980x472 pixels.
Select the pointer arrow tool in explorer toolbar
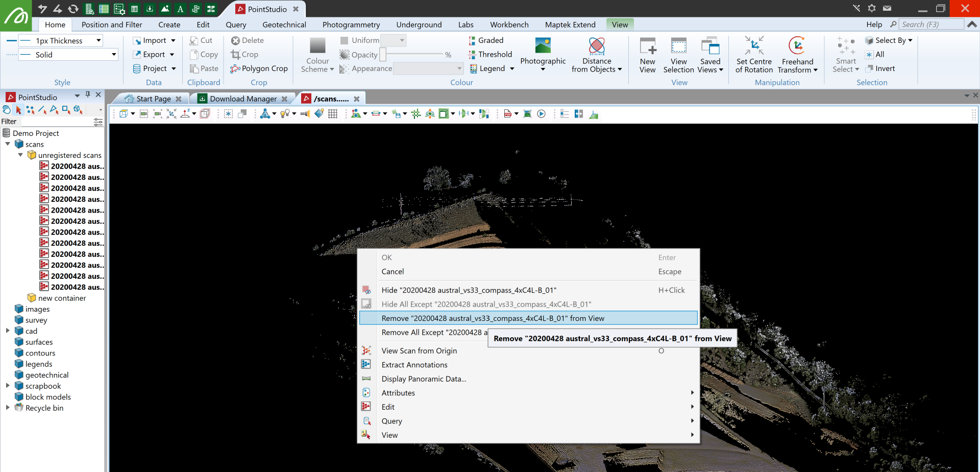(19, 110)
